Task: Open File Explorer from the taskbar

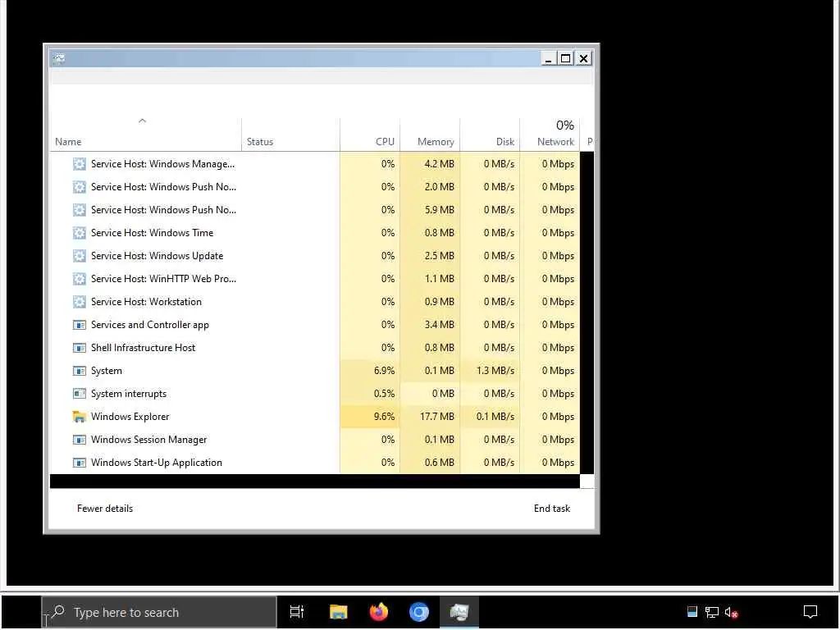Action: (339, 612)
